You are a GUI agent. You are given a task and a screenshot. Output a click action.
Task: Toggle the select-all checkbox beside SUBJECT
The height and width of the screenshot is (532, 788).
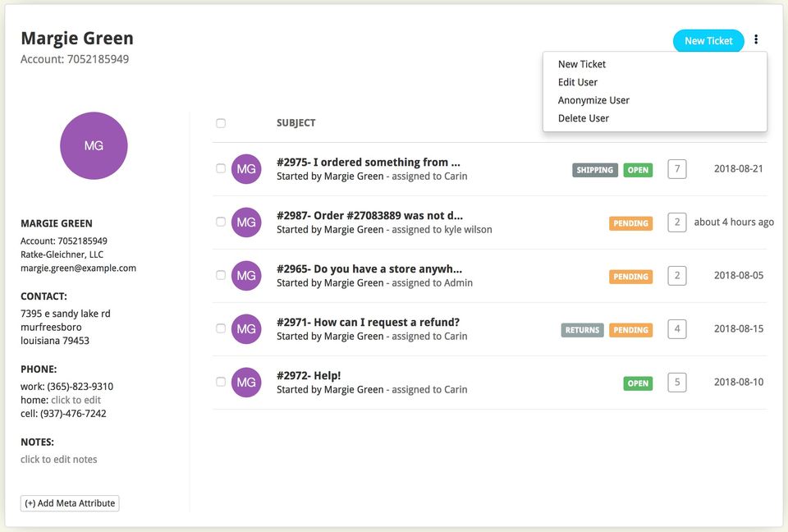[221, 123]
